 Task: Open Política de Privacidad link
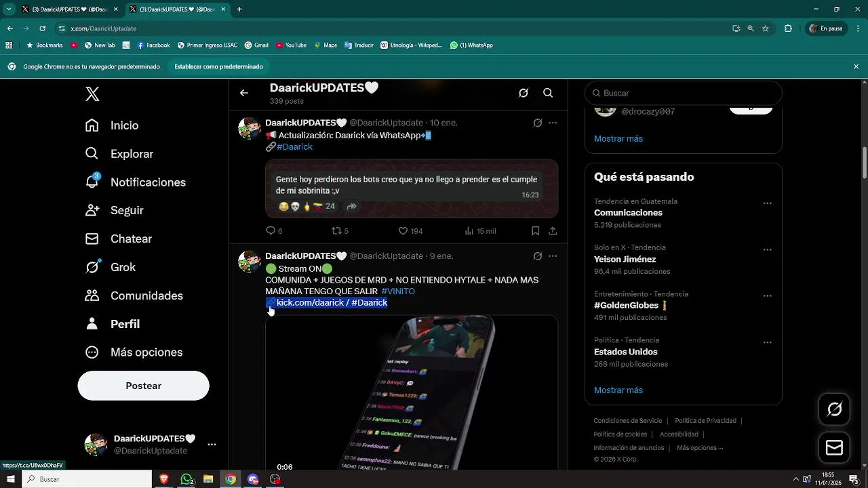[705, 421]
